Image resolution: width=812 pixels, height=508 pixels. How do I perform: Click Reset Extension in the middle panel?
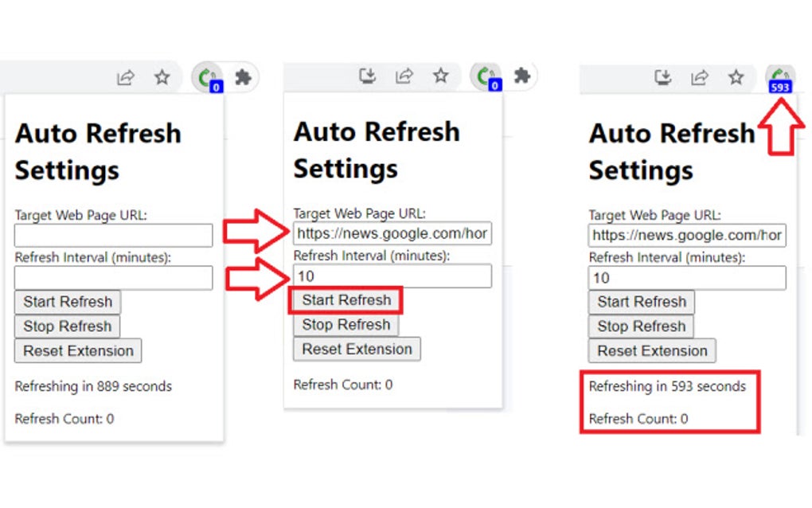(356, 349)
